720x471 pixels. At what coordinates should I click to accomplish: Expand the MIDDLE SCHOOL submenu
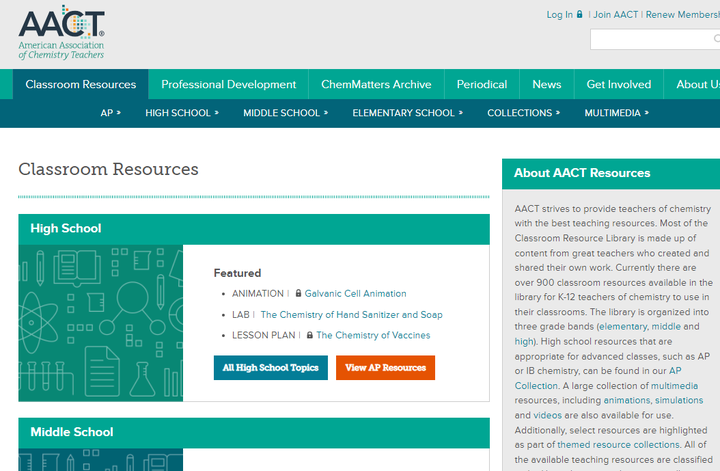[x=286, y=113]
